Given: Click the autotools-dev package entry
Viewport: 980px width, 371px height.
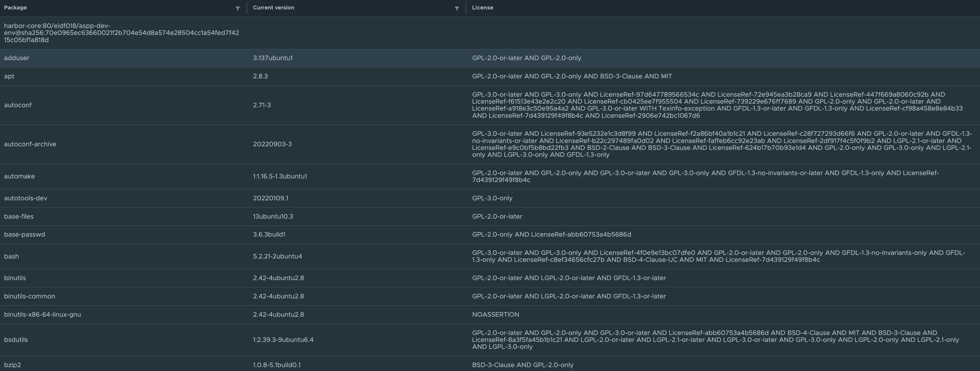Looking at the screenshot, I should 25,198.
